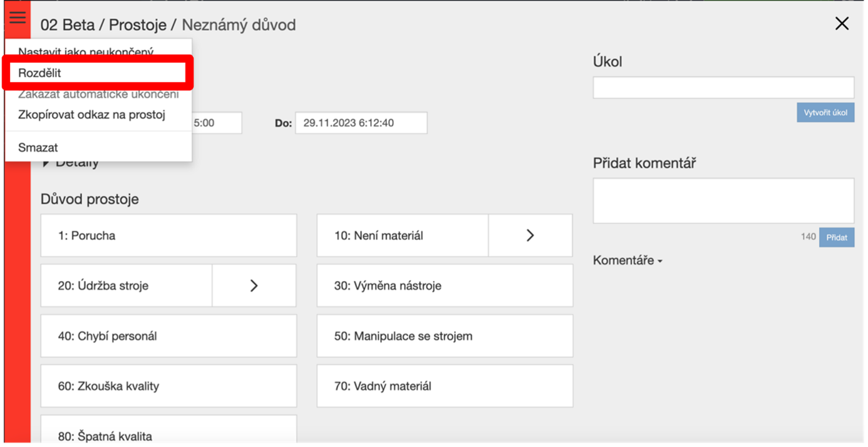The height and width of the screenshot is (447, 868).
Task: Open the hamburger menu icon
Action: coord(18,18)
